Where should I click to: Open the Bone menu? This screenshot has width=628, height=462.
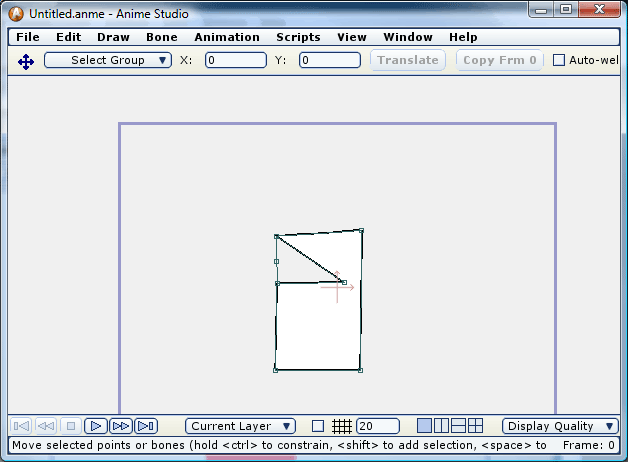tap(161, 37)
